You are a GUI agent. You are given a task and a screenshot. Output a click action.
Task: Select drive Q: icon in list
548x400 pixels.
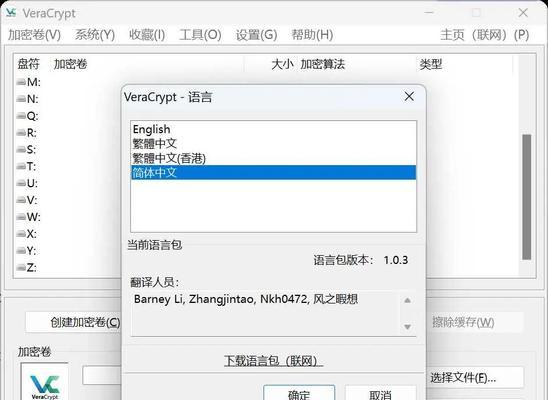coord(21,116)
